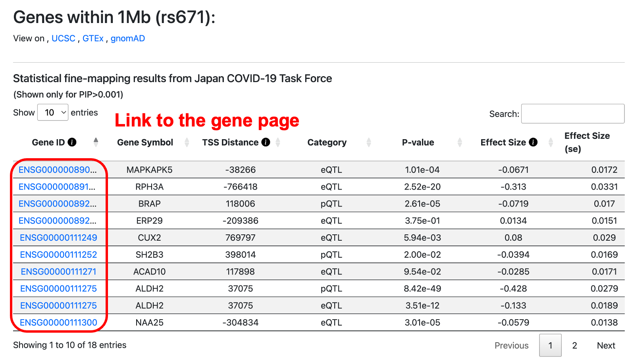The height and width of the screenshot is (364, 632).
Task: Open gene page ENSG00000111300 for NAA25
Action: click(x=58, y=323)
